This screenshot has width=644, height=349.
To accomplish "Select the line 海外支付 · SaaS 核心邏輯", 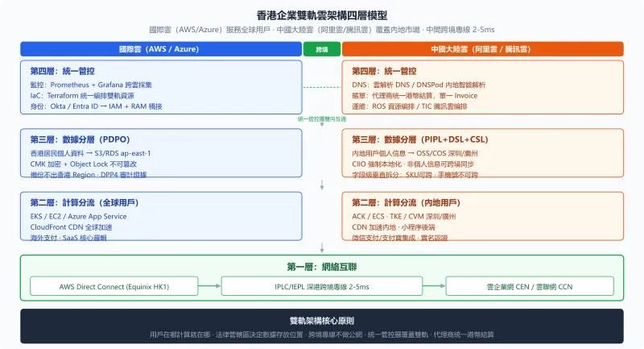I will tap(68, 238).
